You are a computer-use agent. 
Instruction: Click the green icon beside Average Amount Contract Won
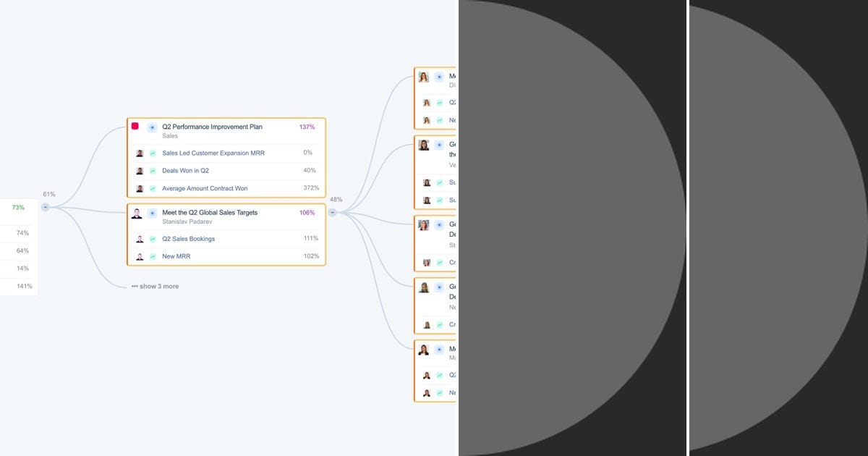tap(153, 187)
